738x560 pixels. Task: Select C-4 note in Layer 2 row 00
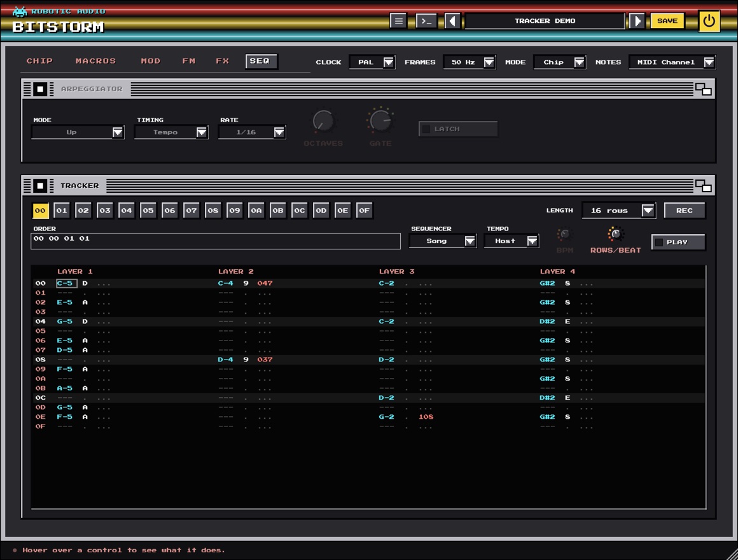(225, 283)
